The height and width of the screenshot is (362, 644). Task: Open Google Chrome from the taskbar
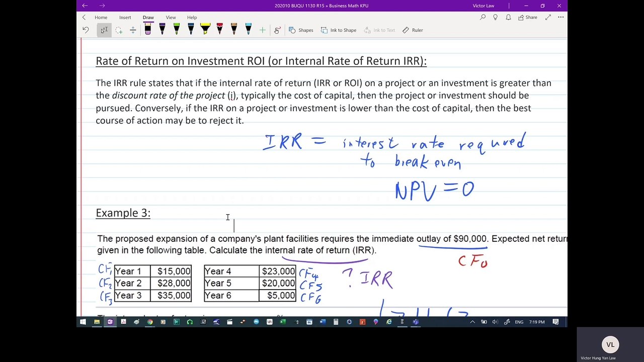[150, 322]
